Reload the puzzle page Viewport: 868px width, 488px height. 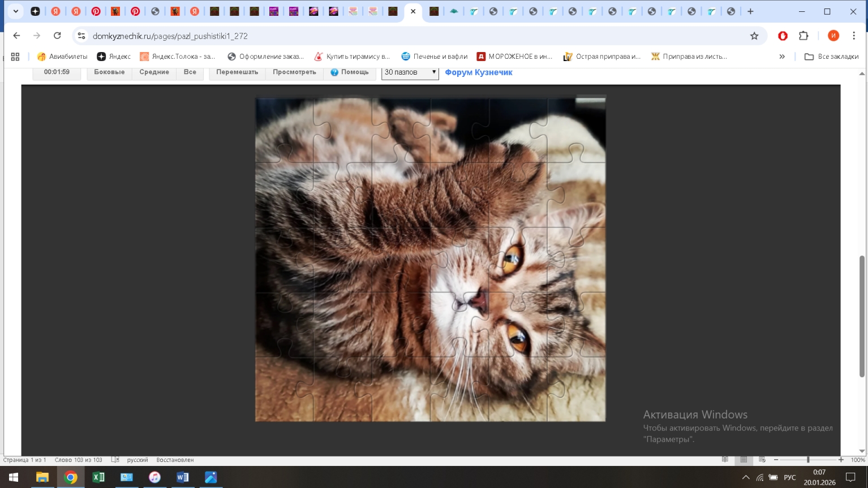57,36
